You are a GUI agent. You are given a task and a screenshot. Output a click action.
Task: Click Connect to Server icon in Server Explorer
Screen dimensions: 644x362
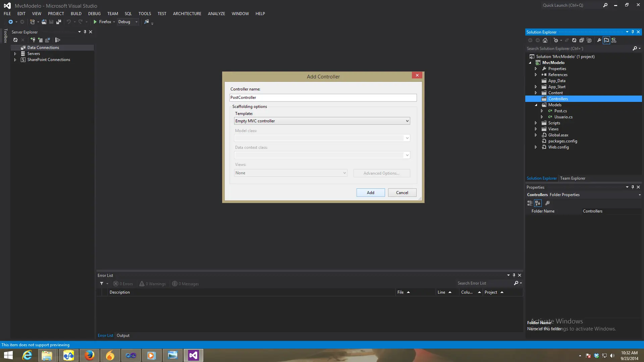(x=40, y=40)
